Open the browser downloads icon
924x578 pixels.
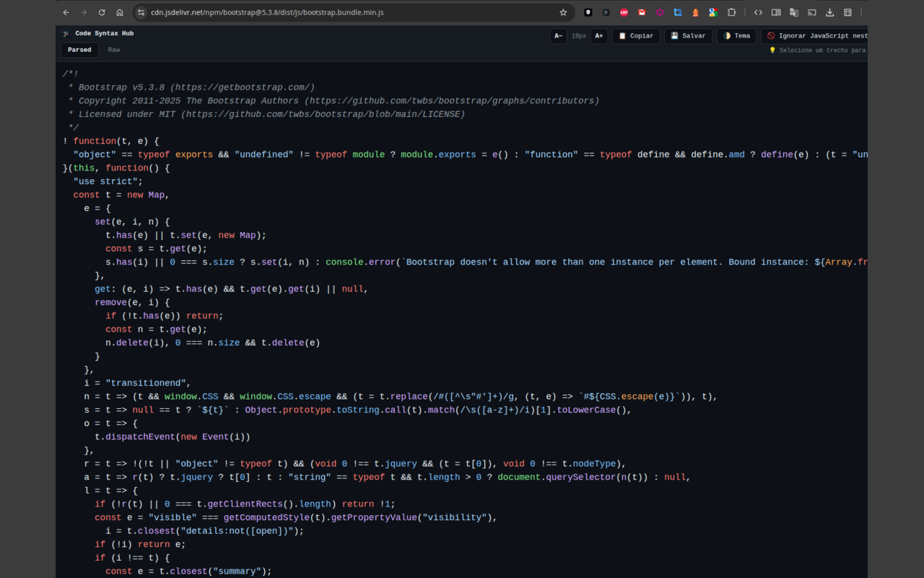tap(830, 12)
